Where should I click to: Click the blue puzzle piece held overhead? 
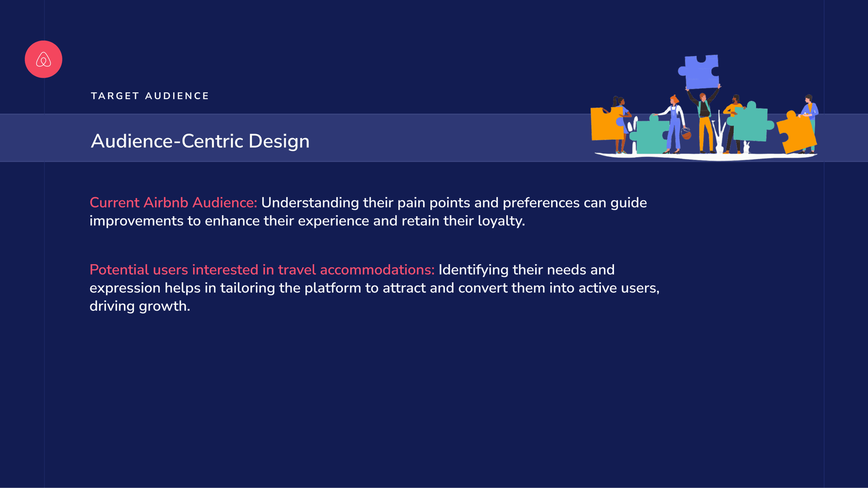(x=699, y=72)
